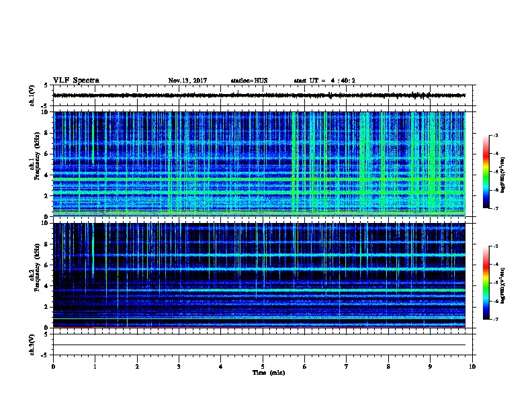Click inside the ch.1 spectrogram panel
Image resolution: width=532 pixels, height=411 pixels.
[x=259, y=164]
